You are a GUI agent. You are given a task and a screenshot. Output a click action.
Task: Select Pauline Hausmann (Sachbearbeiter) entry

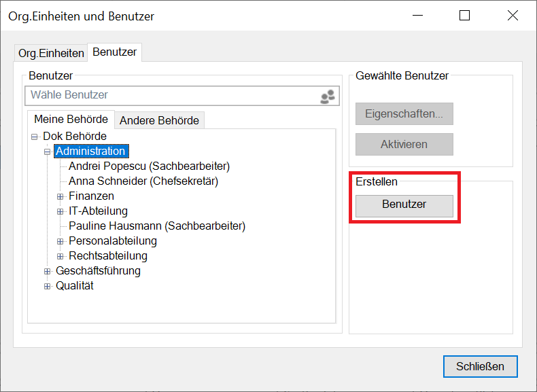[x=157, y=226]
